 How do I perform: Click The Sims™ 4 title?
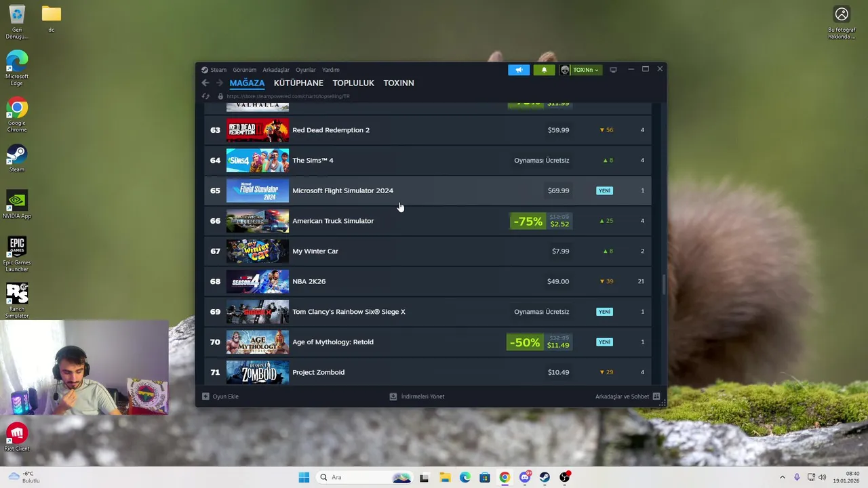tap(313, 161)
